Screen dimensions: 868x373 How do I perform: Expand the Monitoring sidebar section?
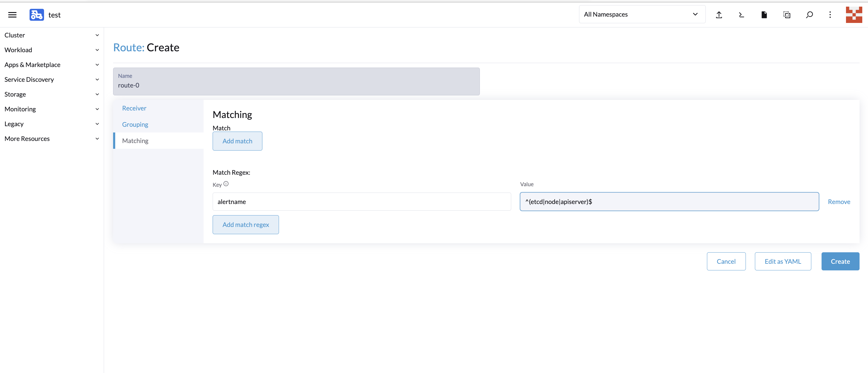click(52, 109)
